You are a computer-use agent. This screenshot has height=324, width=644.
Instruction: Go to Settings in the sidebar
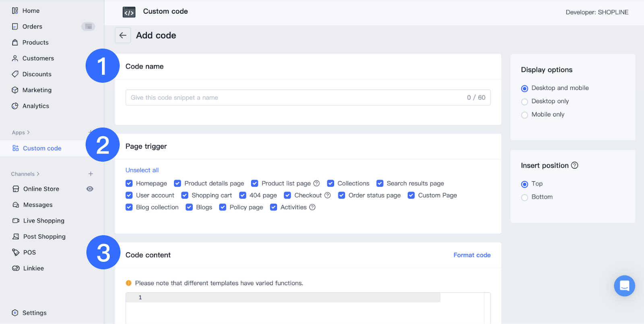pyautogui.click(x=34, y=313)
